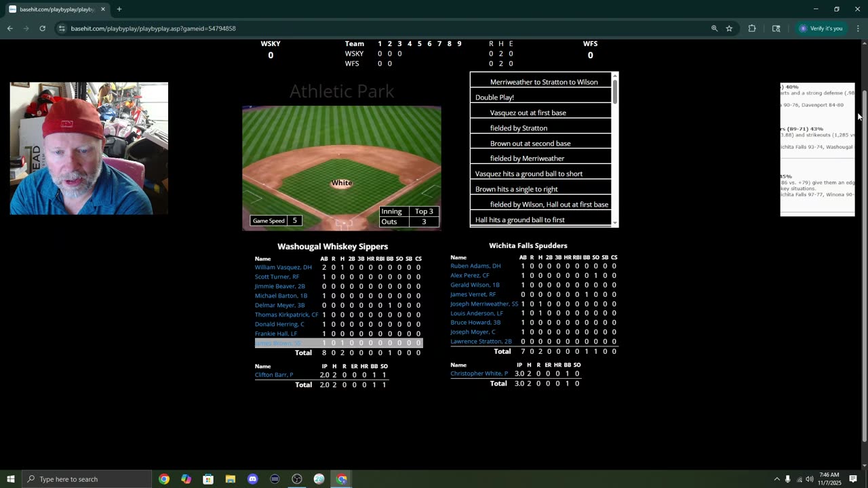Close the basehit.com playbyplay tab
This screenshot has height=488, width=868.
[103, 9]
